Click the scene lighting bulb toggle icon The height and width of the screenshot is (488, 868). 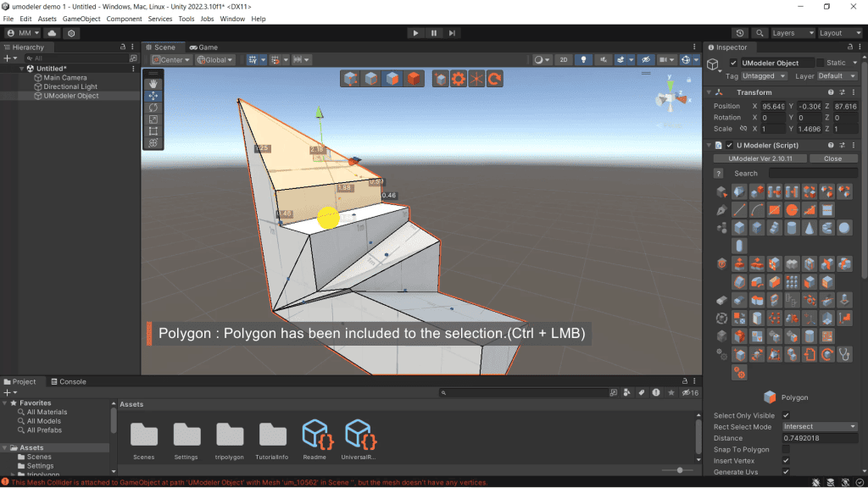click(583, 60)
